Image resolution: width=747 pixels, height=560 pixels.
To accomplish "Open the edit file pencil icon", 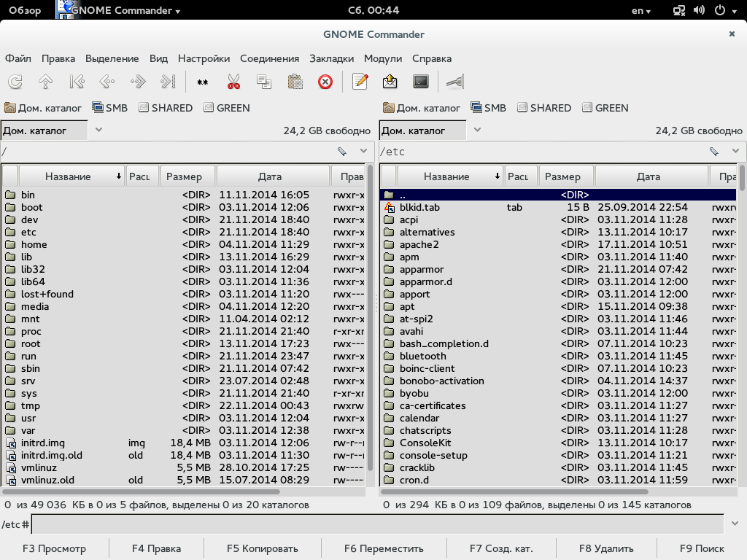I will [360, 82].
